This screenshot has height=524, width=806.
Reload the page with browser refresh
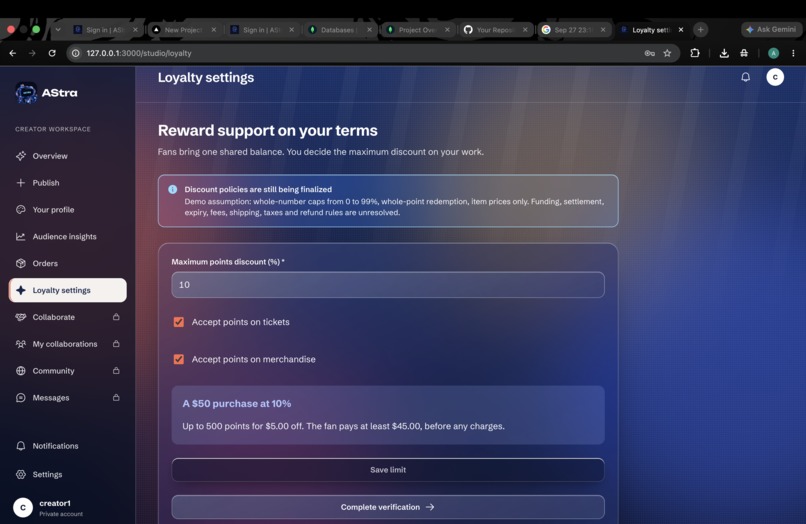tap(52, 53)
